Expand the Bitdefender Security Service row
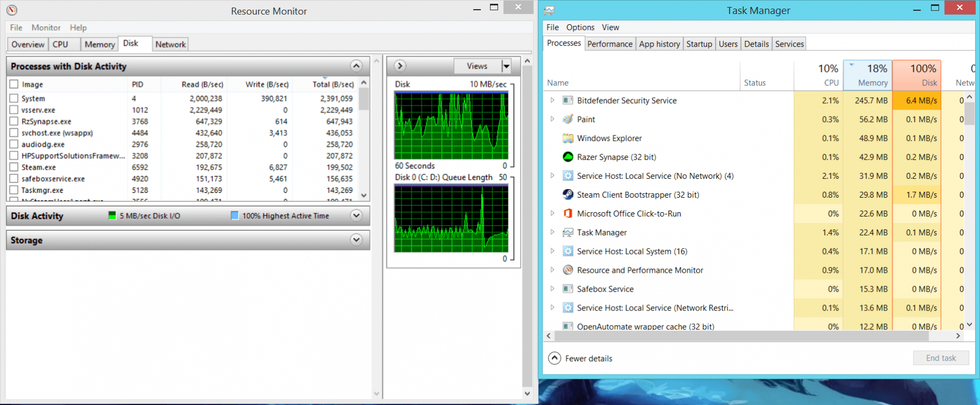980x405 pixels. click(x=552, y=100)
